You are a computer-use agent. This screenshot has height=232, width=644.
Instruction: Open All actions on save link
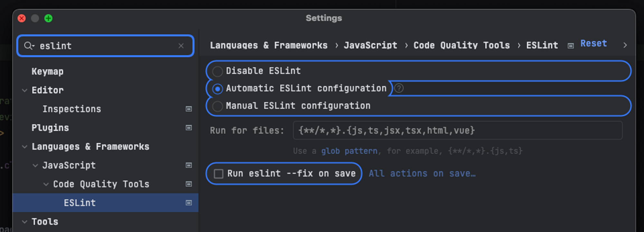tap(422, 174)
